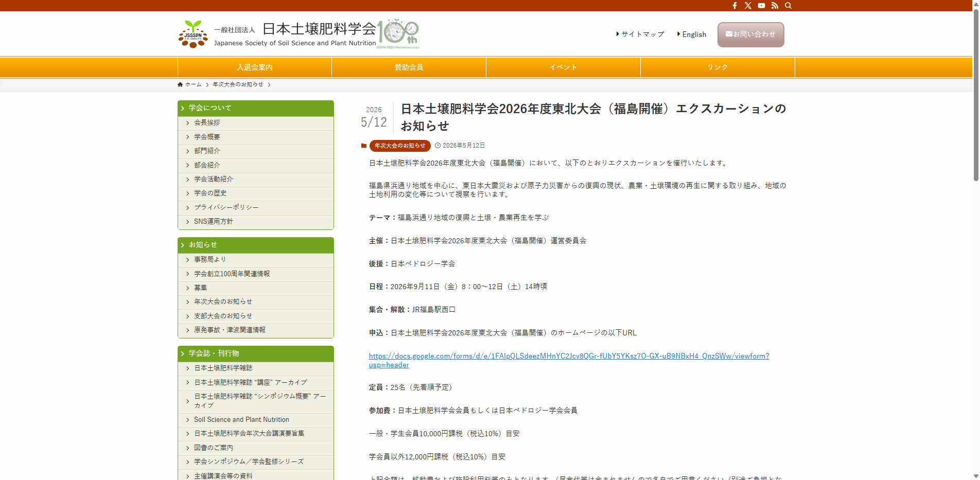Open 募集 sidebar item
980x480 pixels.
pos(256,288)
